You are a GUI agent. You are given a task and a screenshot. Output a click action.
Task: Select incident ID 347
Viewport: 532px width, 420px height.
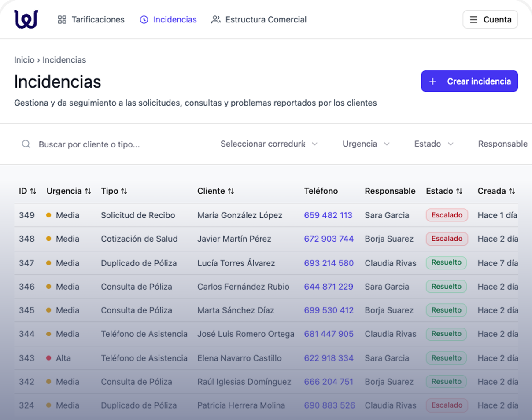coord(26,263)
